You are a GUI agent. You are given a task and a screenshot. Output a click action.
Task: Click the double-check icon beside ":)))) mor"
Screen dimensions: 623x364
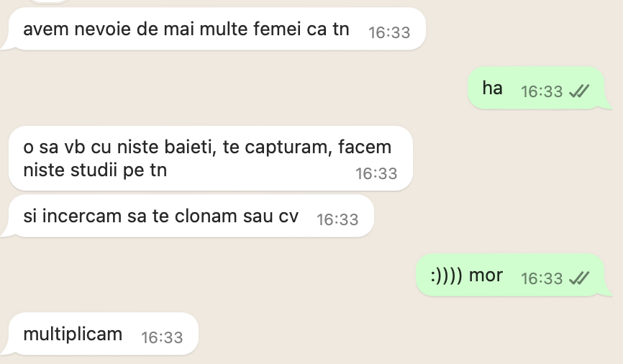[579, 278]
